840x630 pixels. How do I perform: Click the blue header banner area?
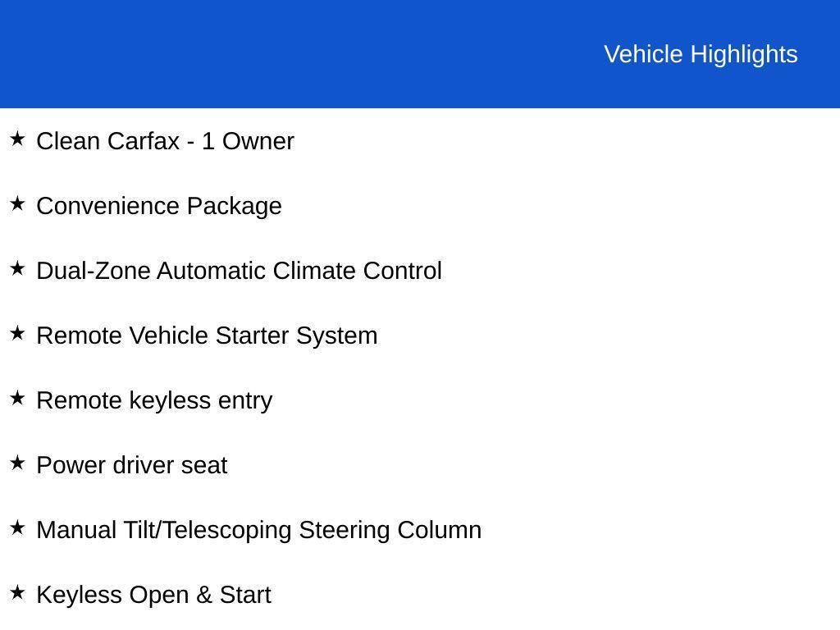tap(420, 54)
